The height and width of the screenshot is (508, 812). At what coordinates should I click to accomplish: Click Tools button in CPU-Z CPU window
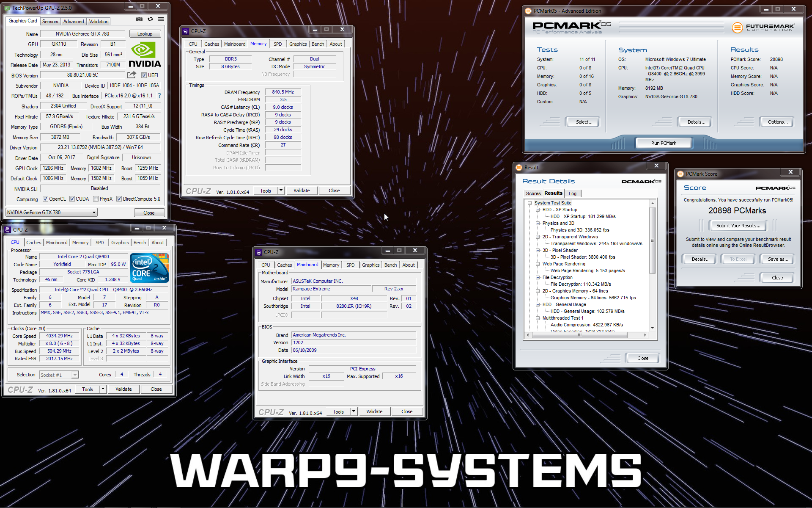click(x=88, y=389)
